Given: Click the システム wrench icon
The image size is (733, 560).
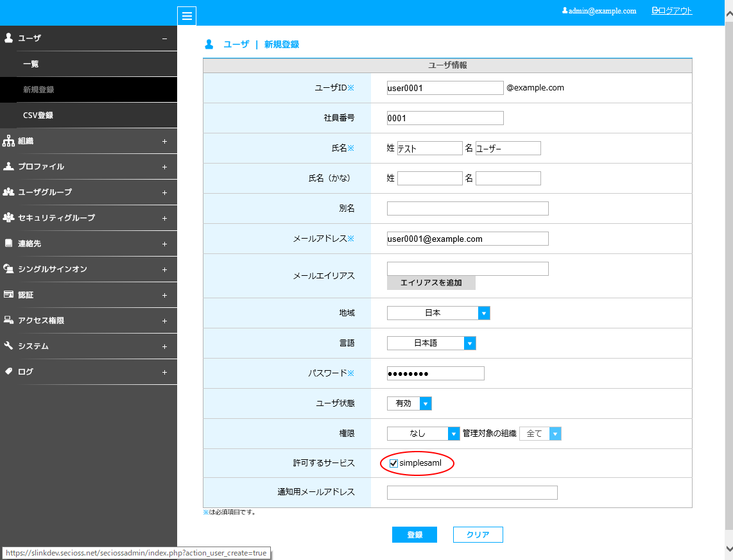Looking at the screenshot, I should point(8,346).
